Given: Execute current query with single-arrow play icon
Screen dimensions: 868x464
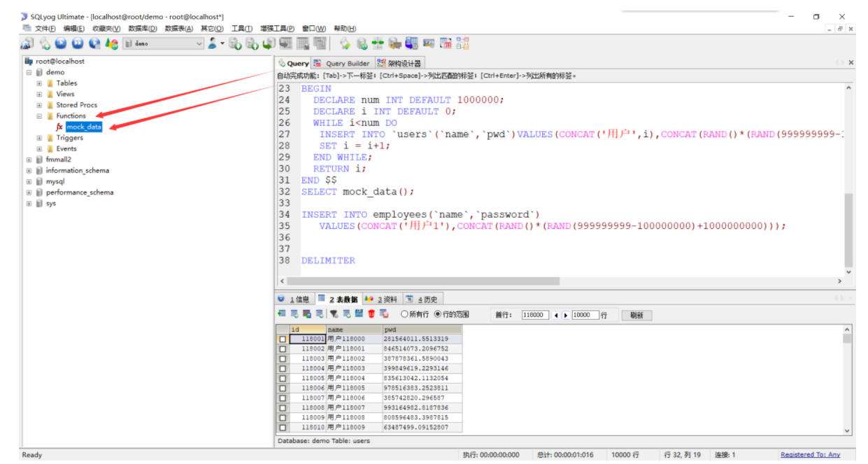Looking at the screenshot, I should [61, 43].
